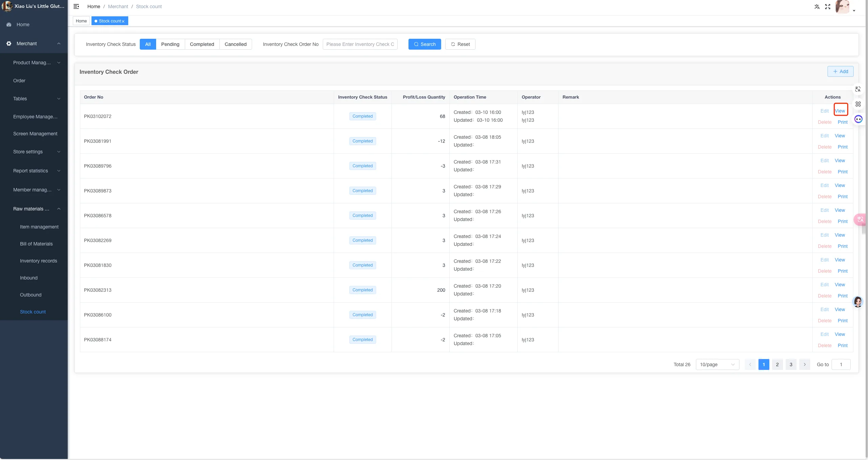
Task: Add a new inventory check order
Action: (840, 71)
